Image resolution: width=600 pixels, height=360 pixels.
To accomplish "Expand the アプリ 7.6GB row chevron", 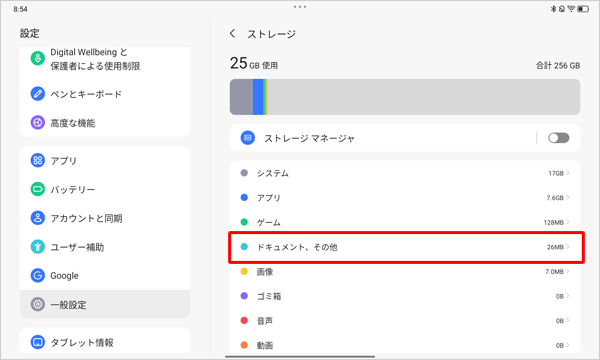I will (567, 197).
